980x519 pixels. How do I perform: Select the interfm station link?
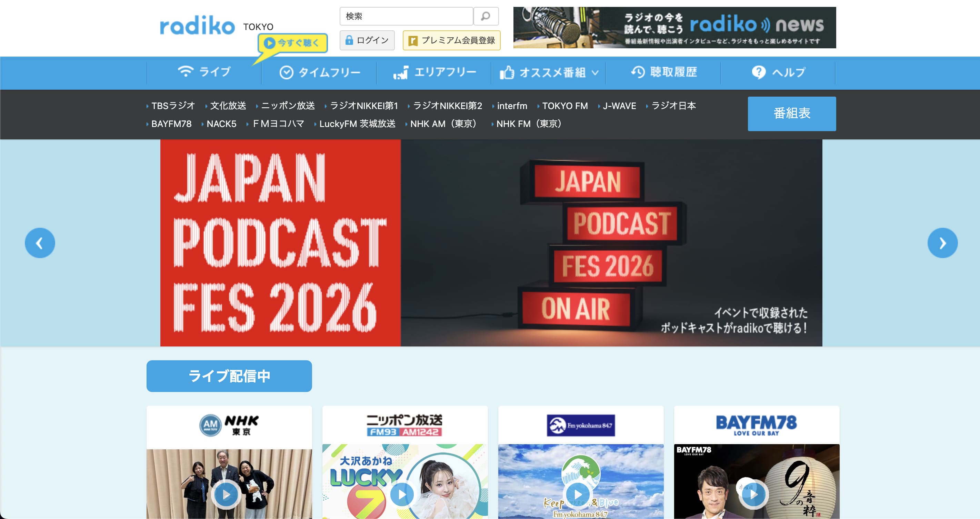pos(512,106)
